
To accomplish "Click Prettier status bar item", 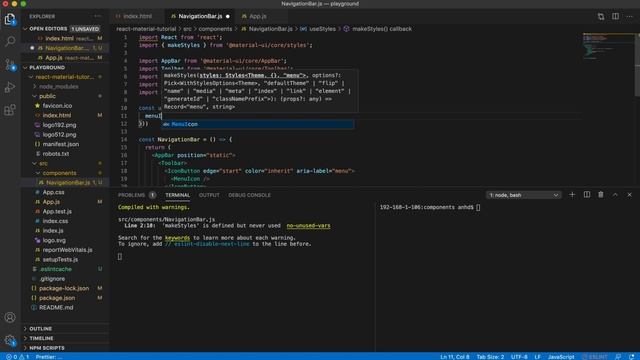I will click(49, 357).
